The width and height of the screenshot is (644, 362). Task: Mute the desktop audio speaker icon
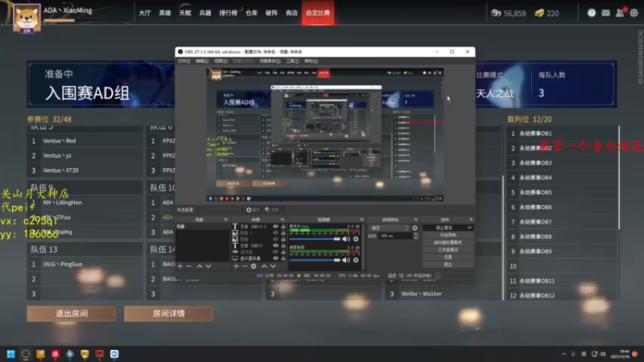coord(346,260)
